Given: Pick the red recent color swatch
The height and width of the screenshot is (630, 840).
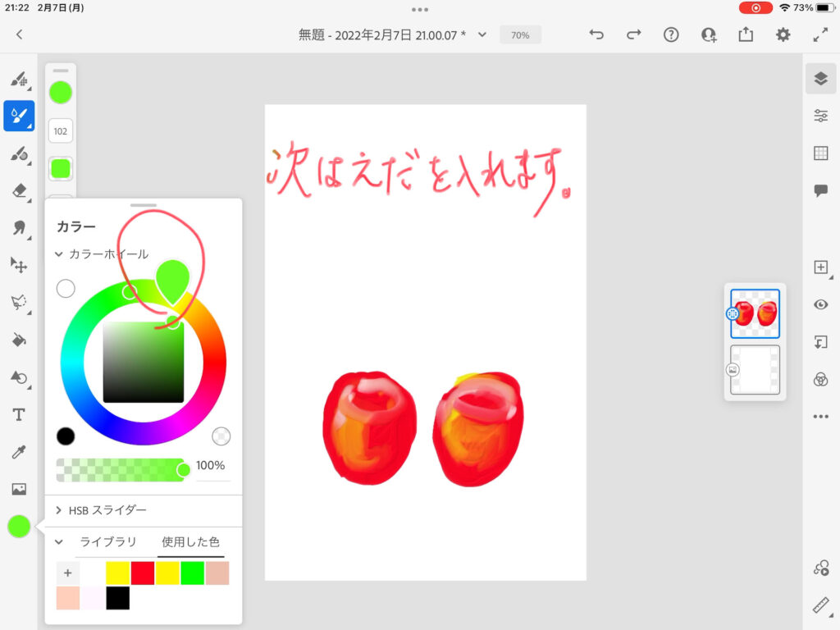Looking at the screenshot, I should pos(143,573).
